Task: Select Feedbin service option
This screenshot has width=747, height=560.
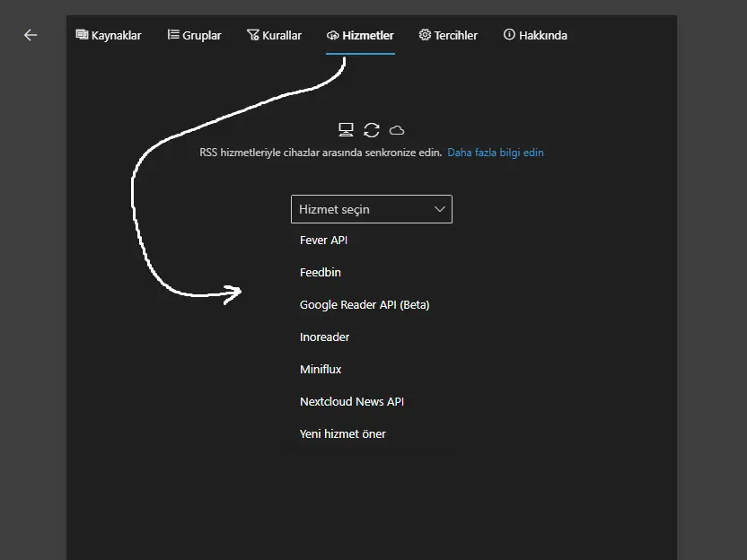Action: pos(372,273)
